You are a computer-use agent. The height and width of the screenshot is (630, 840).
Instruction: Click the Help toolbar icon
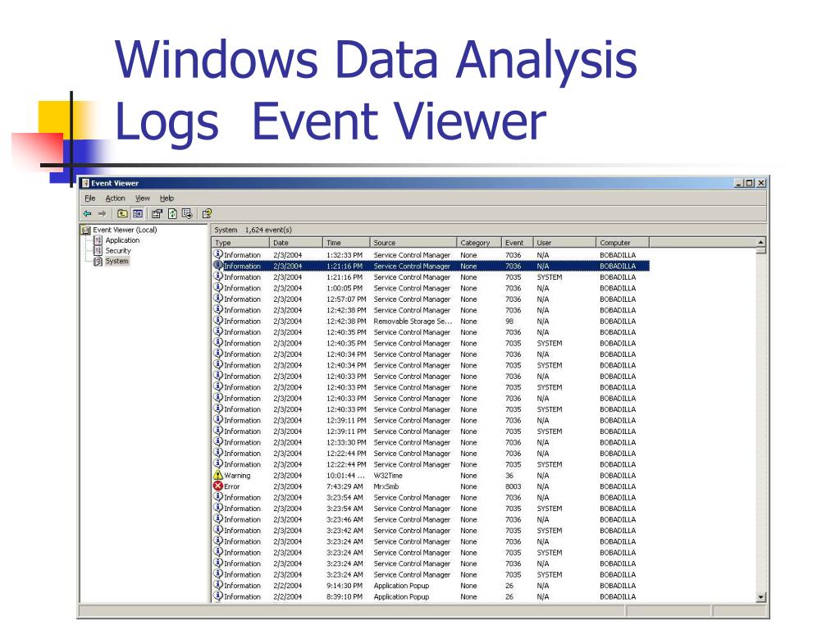click(207, 214)
